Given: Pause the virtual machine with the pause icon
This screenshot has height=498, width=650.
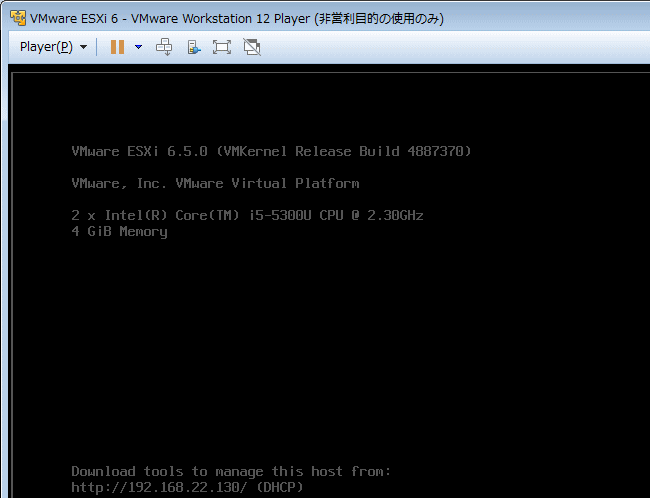Looking at the screenshot, I should 117,47.
